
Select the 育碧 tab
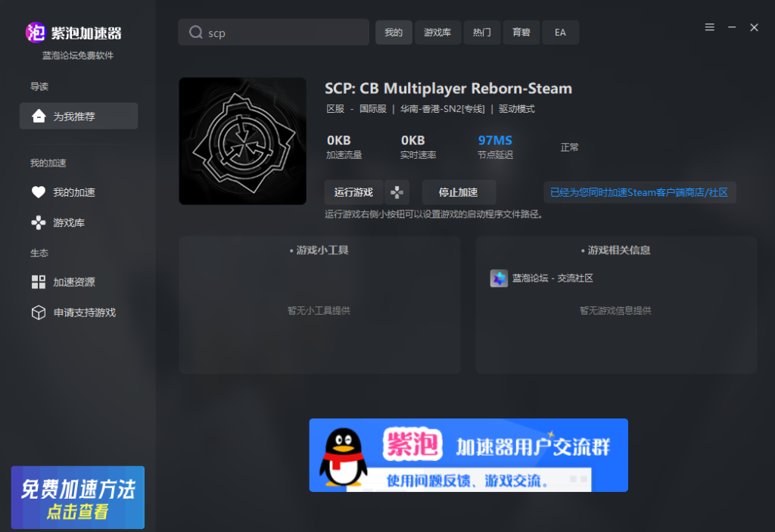point(521,32)
